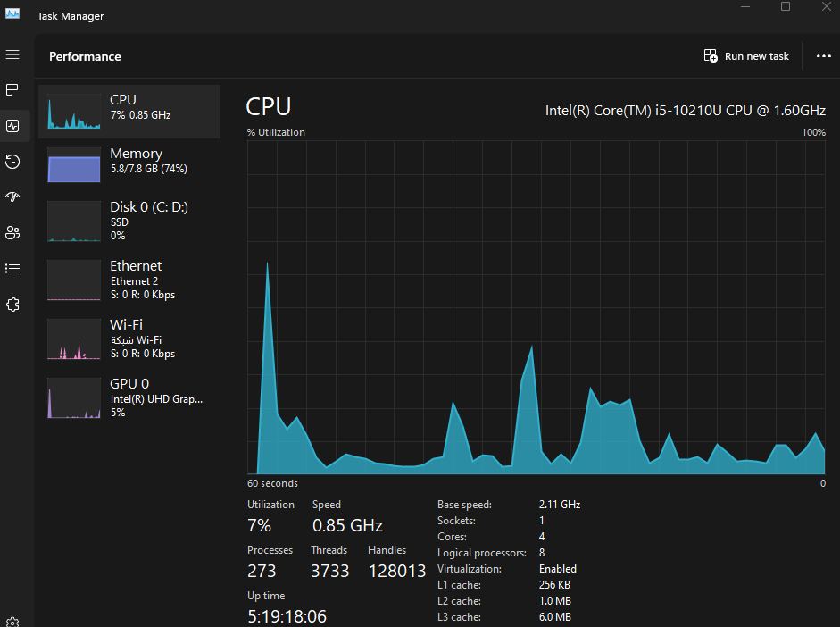Click the Processes count 273
This screenshot has height=627, width=840.
(262, 571)
